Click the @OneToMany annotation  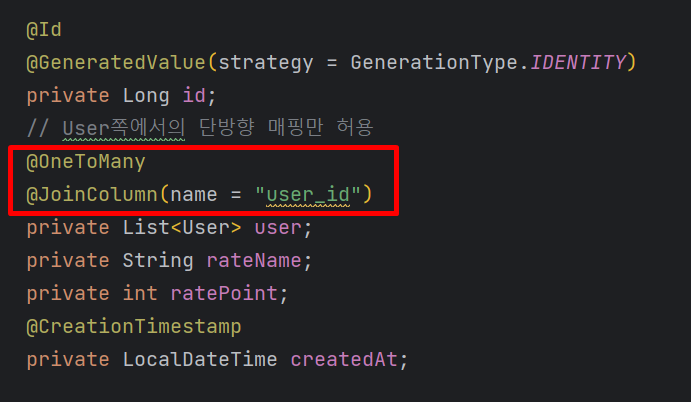click(x=86, y=162)
